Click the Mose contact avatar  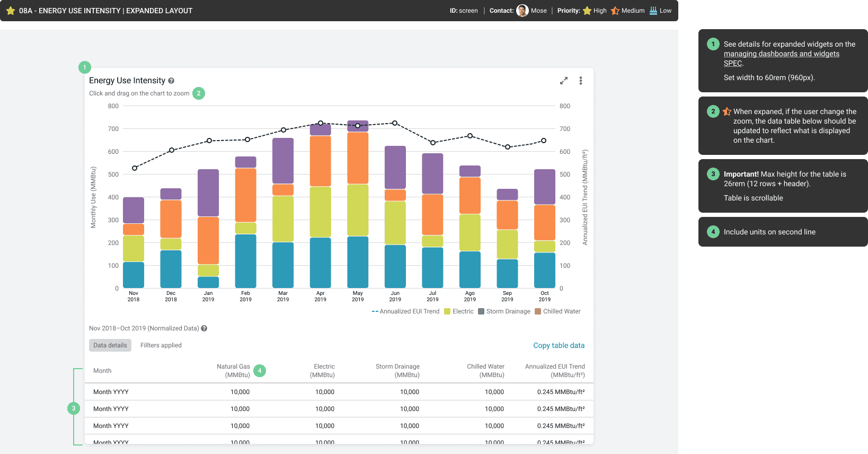[x=522, y=11]
